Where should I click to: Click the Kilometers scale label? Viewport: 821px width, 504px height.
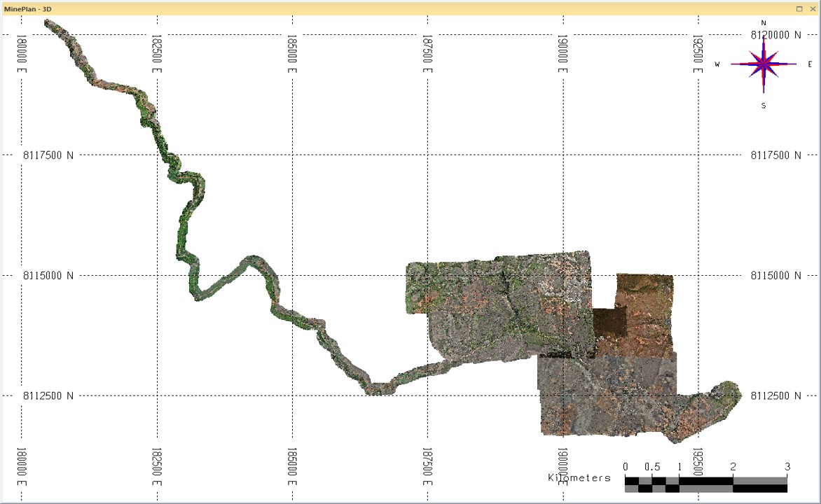pos(579,477)
